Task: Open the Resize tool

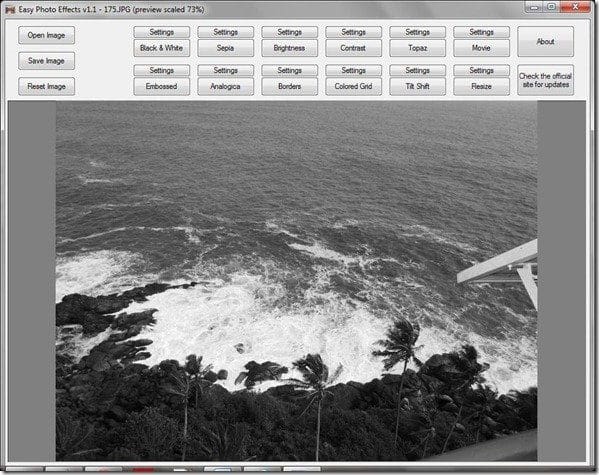Action: pyautogui.click(x=481, y=86)
